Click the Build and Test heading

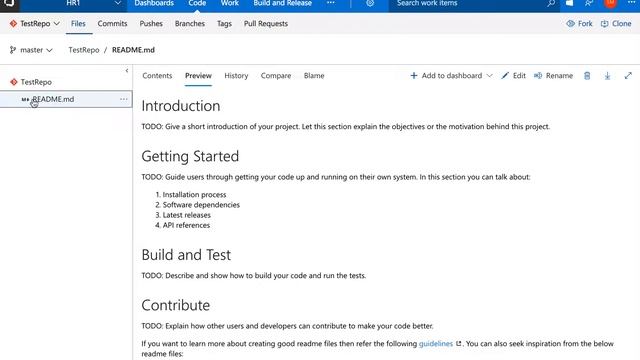[186, 255]
